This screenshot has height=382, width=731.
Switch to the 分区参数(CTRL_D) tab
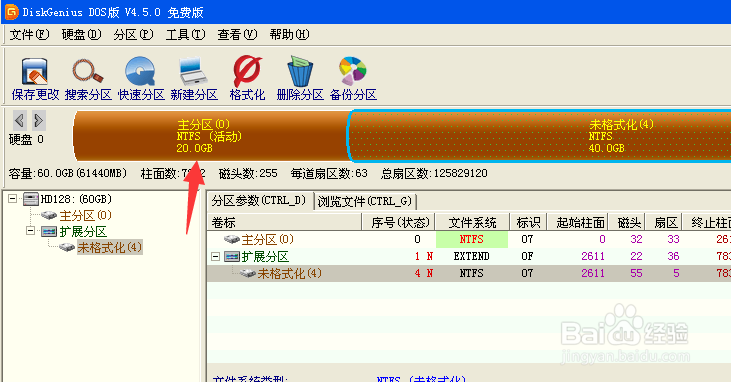coord(259,201)
